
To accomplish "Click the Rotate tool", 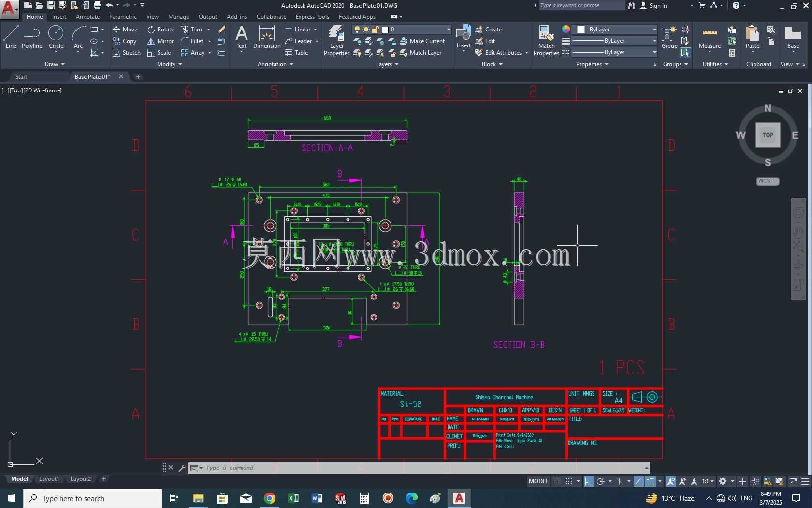I will (x=161, y=30).
